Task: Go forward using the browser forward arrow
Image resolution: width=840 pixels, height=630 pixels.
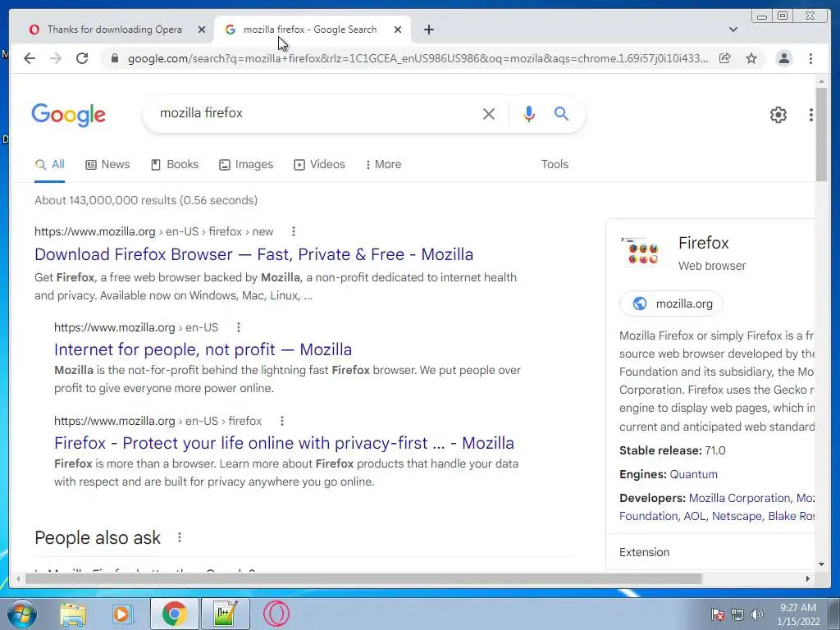Action: (56, 58)
